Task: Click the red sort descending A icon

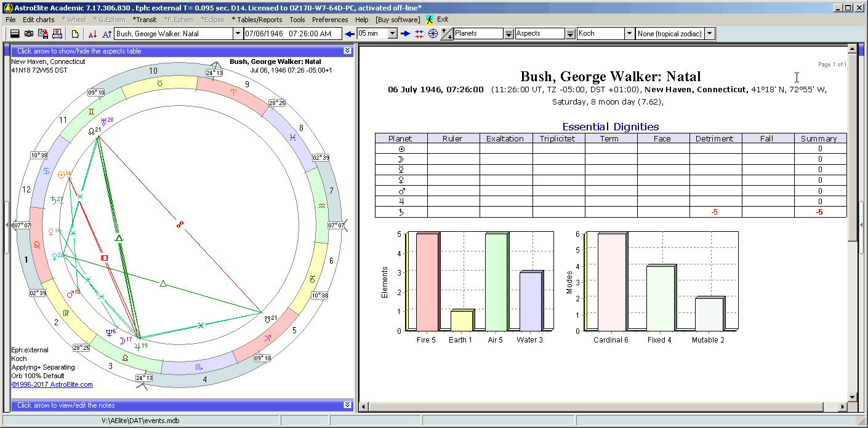Action: (93, 33)
